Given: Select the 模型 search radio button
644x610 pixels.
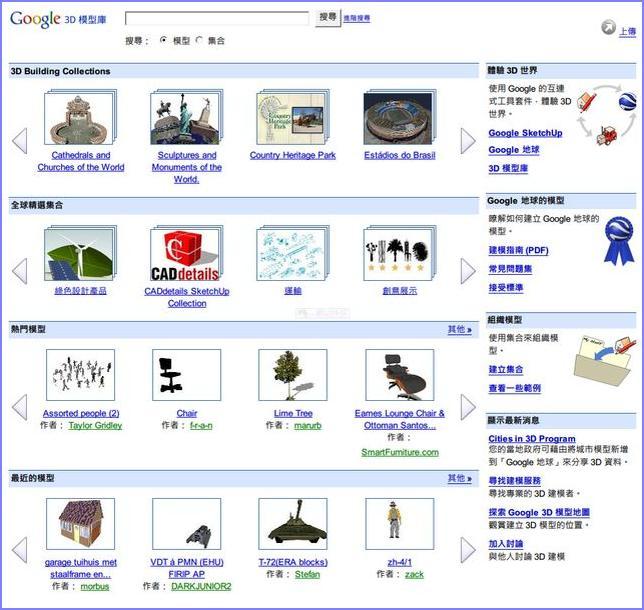Looking at the screenshot, I should 164,40.
